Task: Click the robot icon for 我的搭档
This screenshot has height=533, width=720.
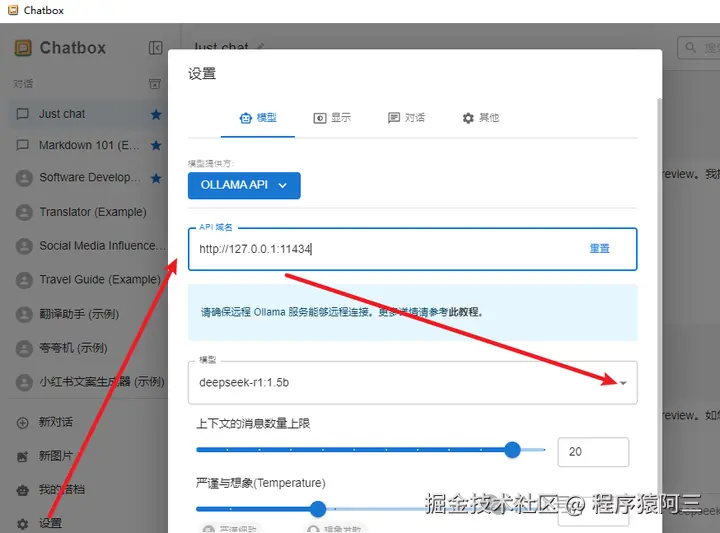Action: coord(22,490)
